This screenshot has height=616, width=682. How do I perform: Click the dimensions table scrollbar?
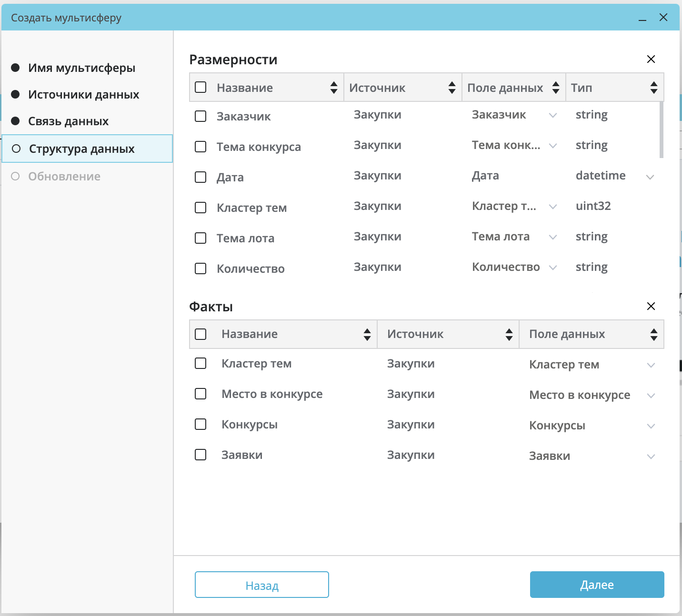coord(661,129)
